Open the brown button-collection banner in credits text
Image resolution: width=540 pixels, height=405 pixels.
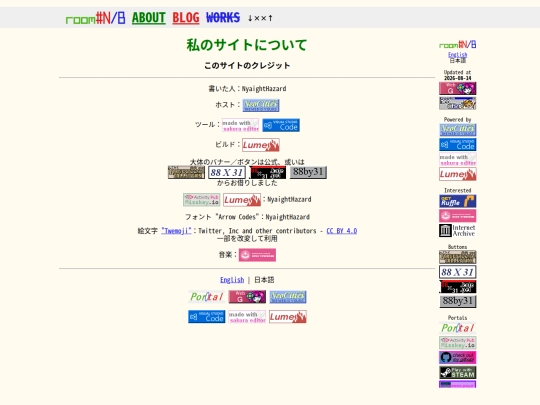186,172
